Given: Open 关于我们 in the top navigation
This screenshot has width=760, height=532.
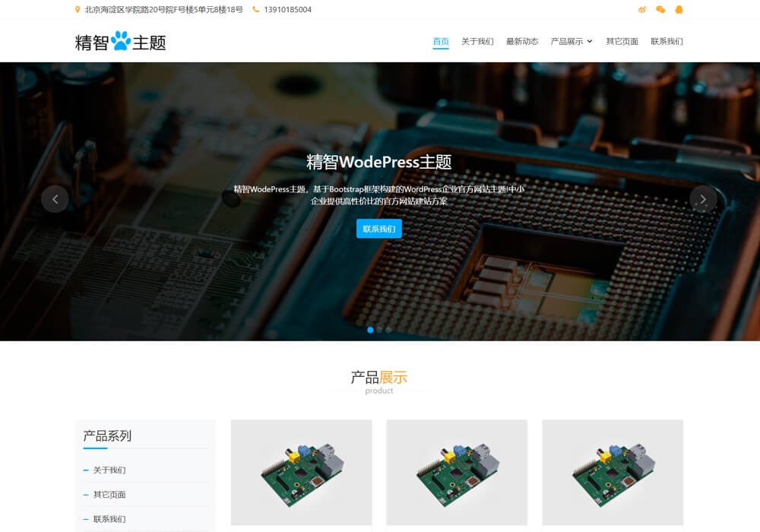Looking at the screenshot, I should [x=477, y=41].
